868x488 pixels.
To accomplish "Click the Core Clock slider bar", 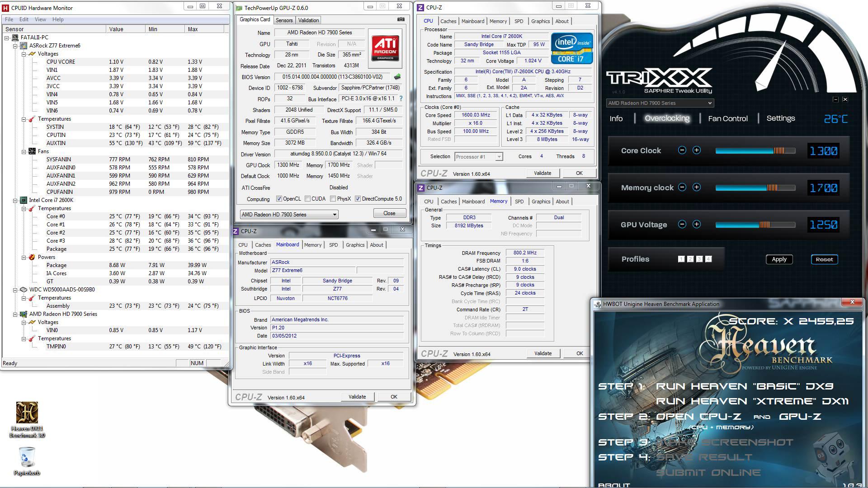I will (755, 150).
